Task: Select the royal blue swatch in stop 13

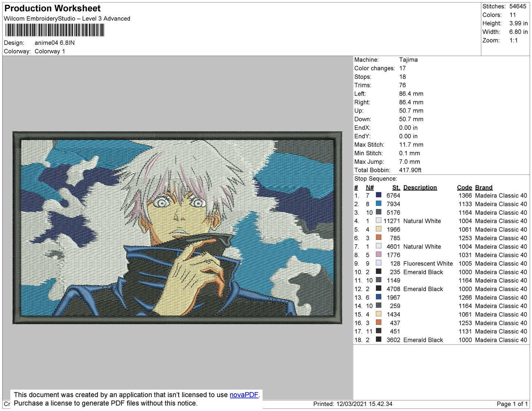Action: [x=378, y=297]
